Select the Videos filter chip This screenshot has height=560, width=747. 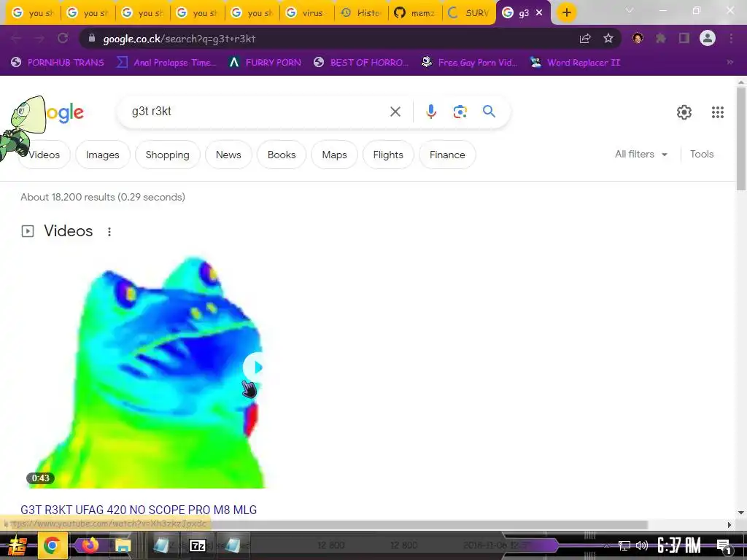(x=44, y=155)
